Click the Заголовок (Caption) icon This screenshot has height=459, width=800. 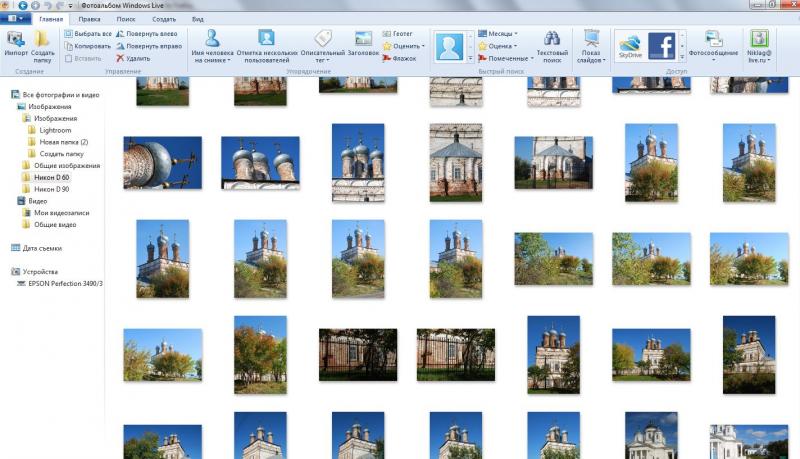pos(363,38)
